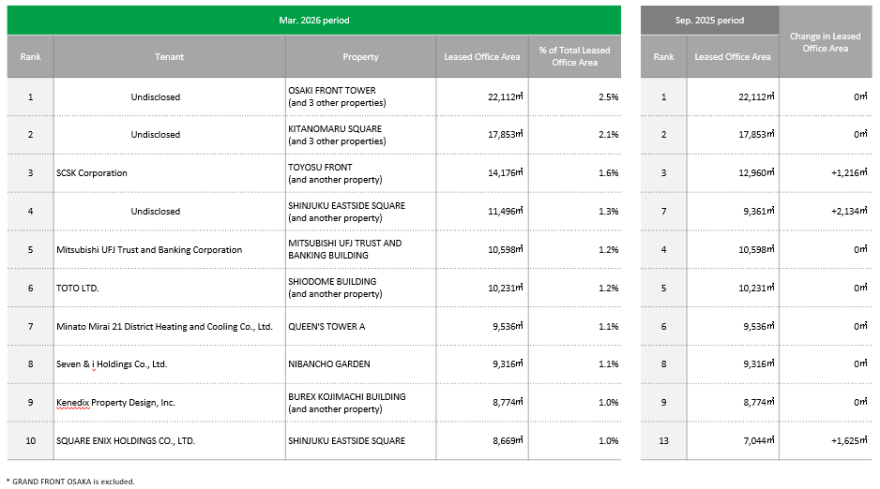Click the '+1,216㎡' change value
Screen dimensions: 880x489
pyautogui.click(x=849, y=173)
